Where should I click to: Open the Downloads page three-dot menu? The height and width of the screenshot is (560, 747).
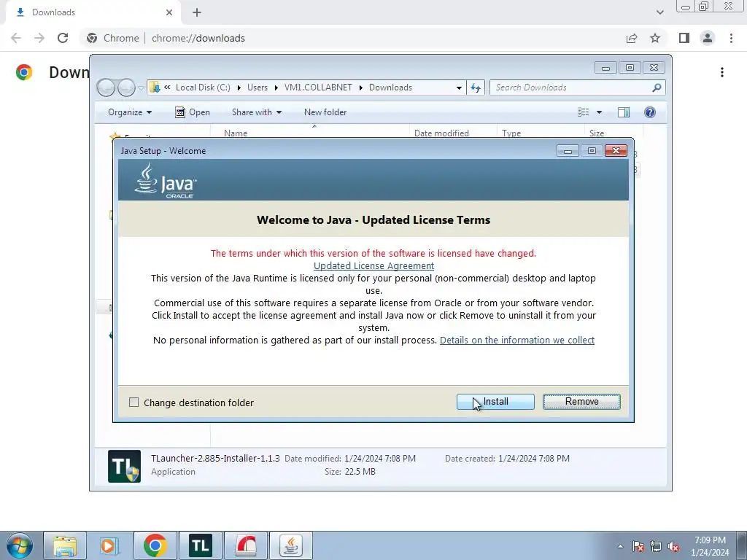[722, 72]
